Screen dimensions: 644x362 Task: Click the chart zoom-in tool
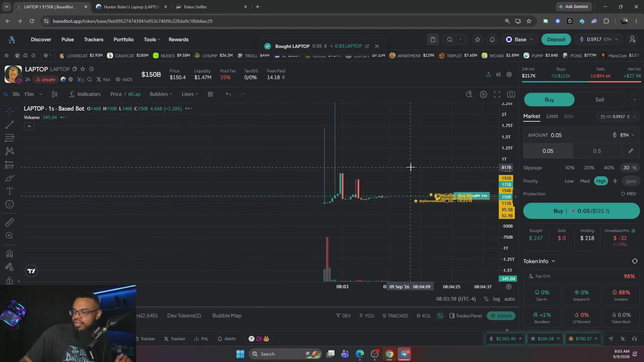click(9, 236)
